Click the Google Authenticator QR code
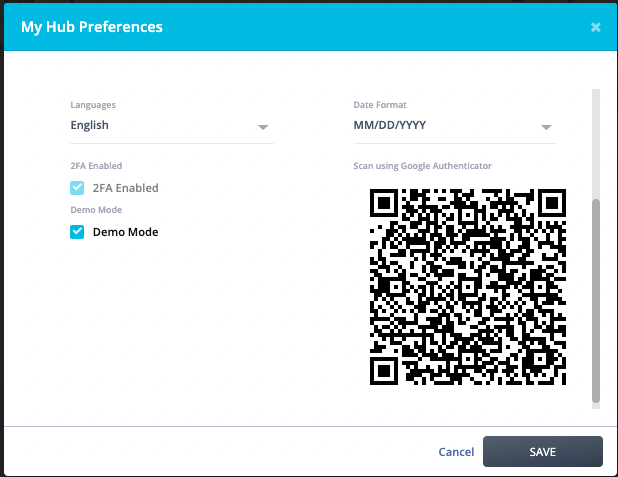618x477 pixels. [x=468, y=287]
